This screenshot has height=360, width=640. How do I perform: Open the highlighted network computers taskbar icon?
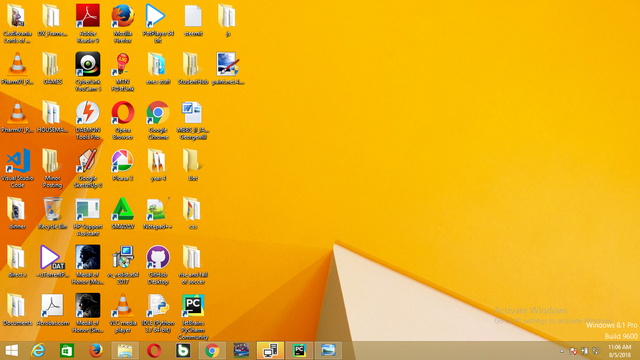coord(270,350)
